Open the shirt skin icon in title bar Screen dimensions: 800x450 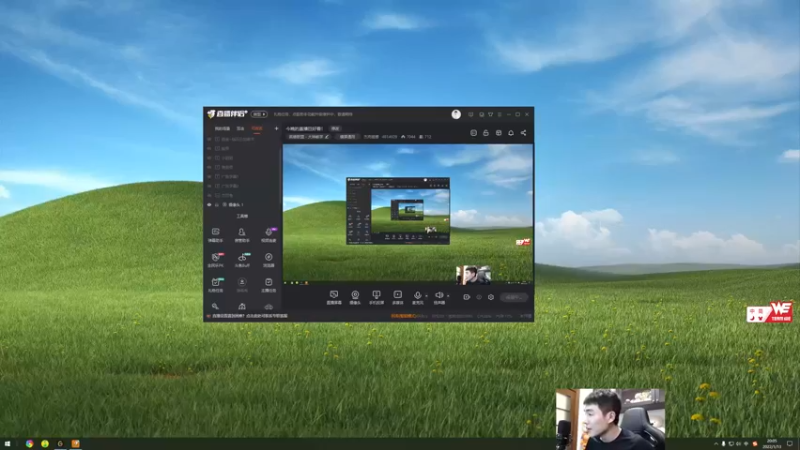tap(491, 114)
